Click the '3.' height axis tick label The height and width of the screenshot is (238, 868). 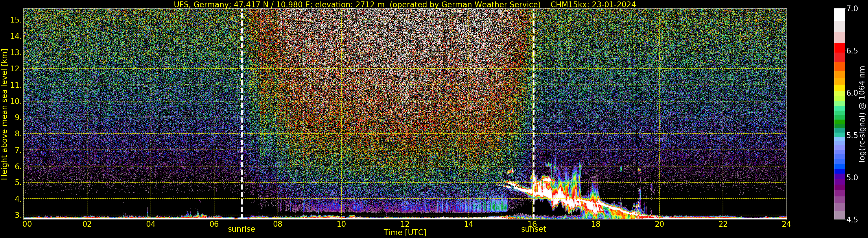tap(18, 215)
